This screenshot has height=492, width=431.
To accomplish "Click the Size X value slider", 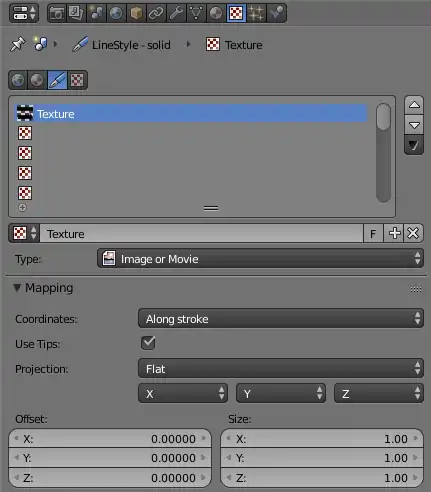I will (x=322, y=439).
